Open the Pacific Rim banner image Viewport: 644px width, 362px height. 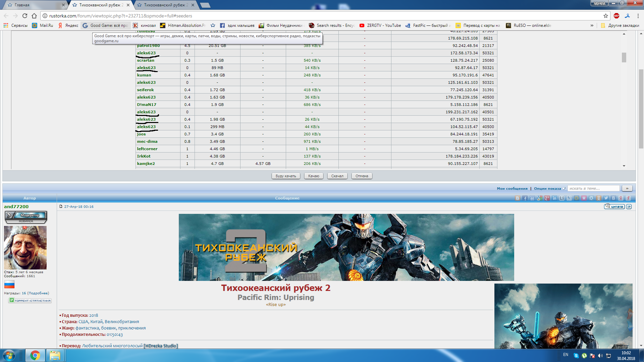346,247
